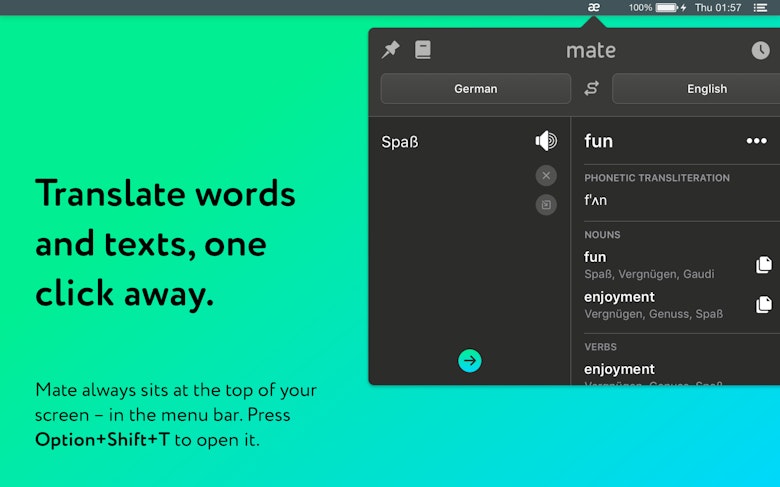Copy the noun translation 'enjoyment'

[x=764, y=304]
